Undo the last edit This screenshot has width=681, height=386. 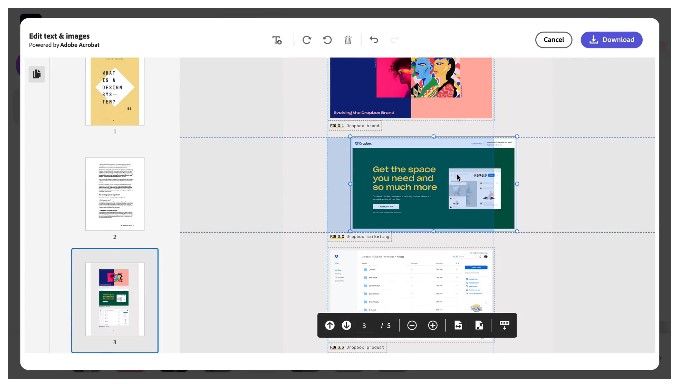[374, 40]
